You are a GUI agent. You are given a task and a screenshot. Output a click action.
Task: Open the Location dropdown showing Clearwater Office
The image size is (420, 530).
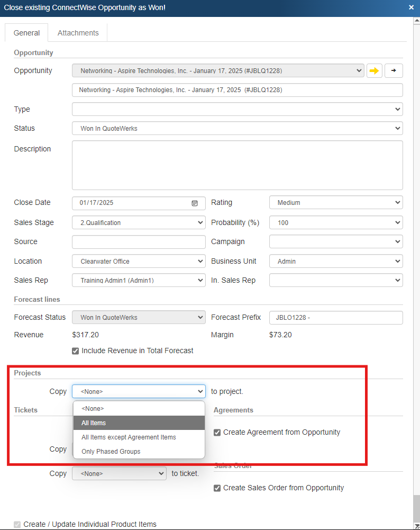[x=139, y=262]
